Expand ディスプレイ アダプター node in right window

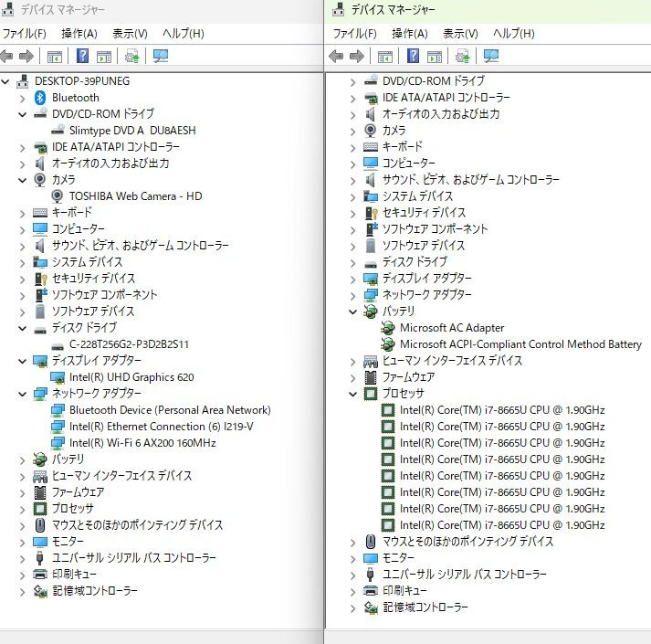tap(353, 279)
